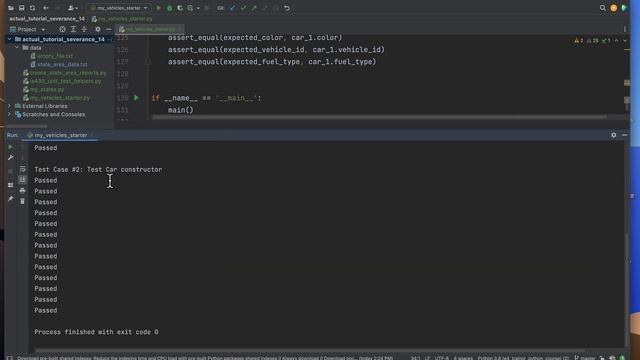Click the 'Test Case #2: Test Car constructor' line
The height and width of the screenshot is (360, 640).
(98, 169)
